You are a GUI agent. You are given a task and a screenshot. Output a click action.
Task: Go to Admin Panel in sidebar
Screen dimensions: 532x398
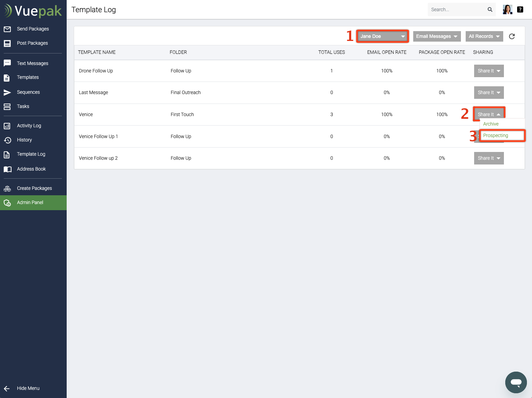click(30, 202)
